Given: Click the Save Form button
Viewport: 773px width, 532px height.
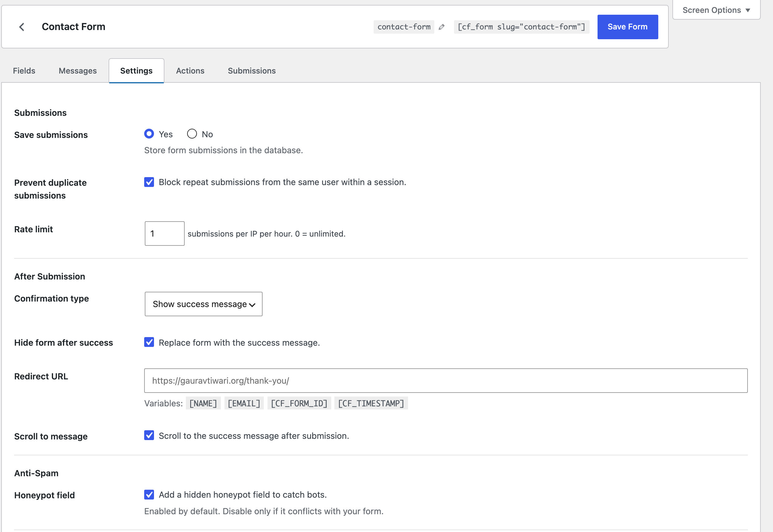Looking at the screenshot, I should click(627, 27).
